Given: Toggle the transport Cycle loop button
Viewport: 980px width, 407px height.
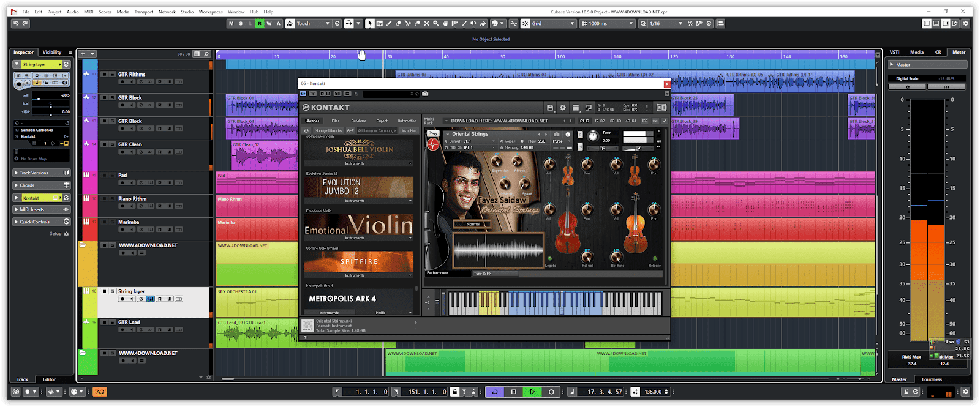Looking at the screenshot, I should (x=495, y=392).
